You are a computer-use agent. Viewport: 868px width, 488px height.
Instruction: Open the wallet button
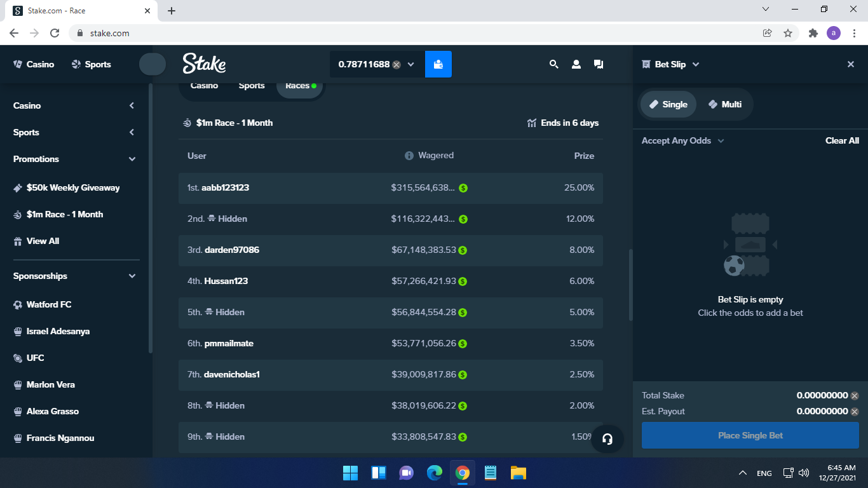438,64
